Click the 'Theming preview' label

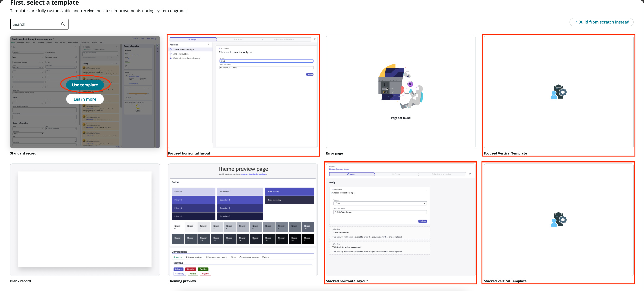(182, 281)
